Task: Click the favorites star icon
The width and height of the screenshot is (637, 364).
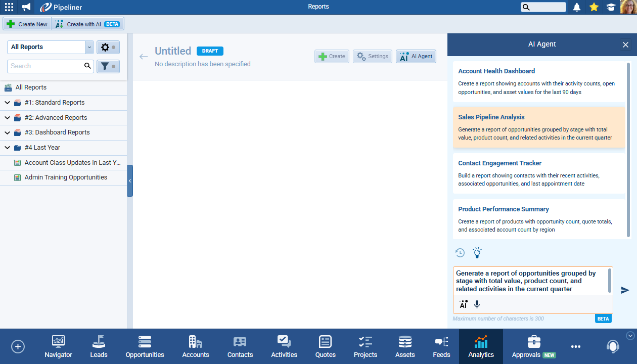Action: [x=594, y=7]
